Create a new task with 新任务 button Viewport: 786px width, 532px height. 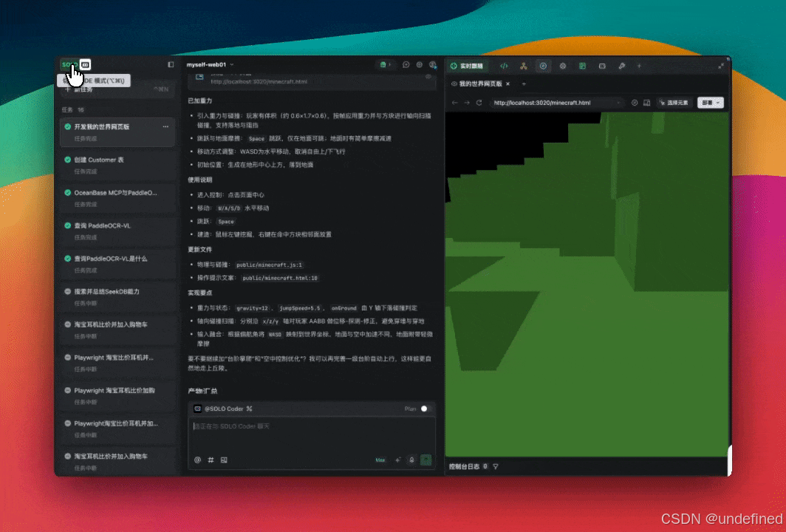pos(117,89)
